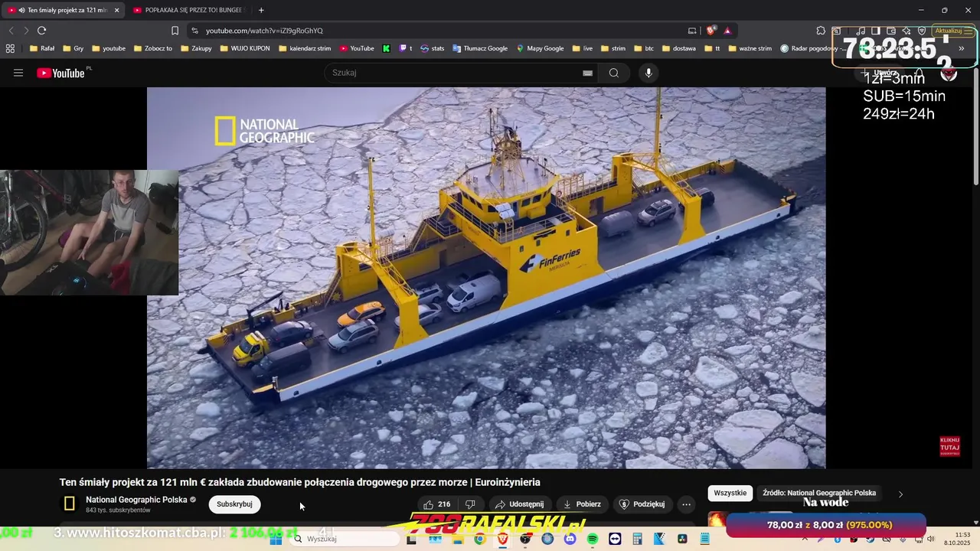The width and height of the screenshot is (980, 551).
Task: Open view site information icon in address bar
Action: tap(194, 31)
